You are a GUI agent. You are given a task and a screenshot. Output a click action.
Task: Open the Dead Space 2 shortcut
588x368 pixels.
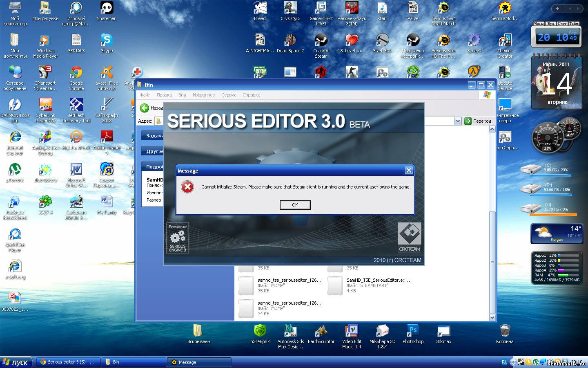point(290,43)
